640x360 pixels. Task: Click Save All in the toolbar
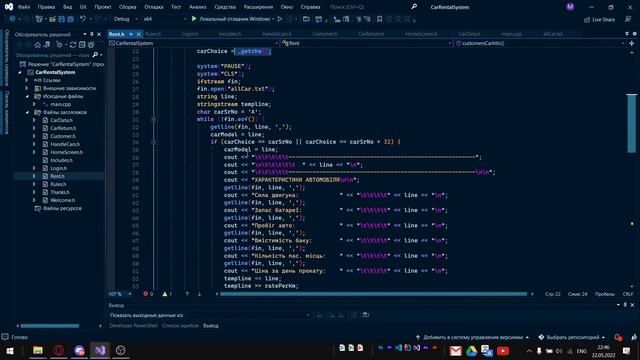(x=70, y=19)
